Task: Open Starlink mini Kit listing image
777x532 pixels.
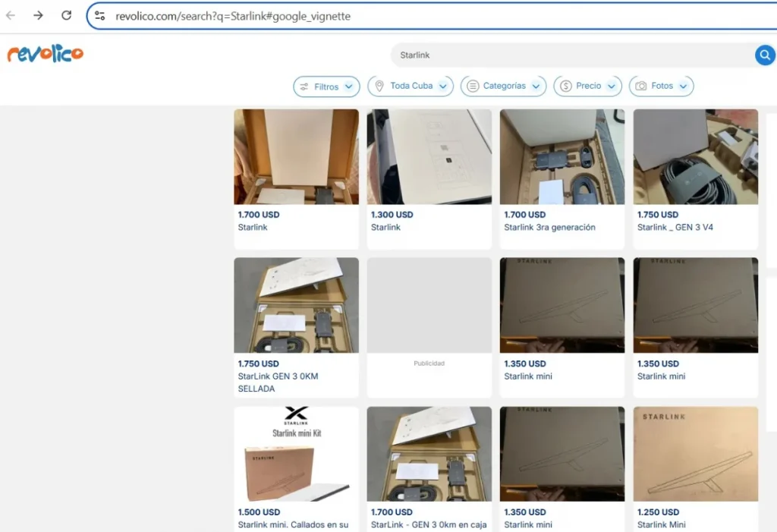Action: click(297, 454)
